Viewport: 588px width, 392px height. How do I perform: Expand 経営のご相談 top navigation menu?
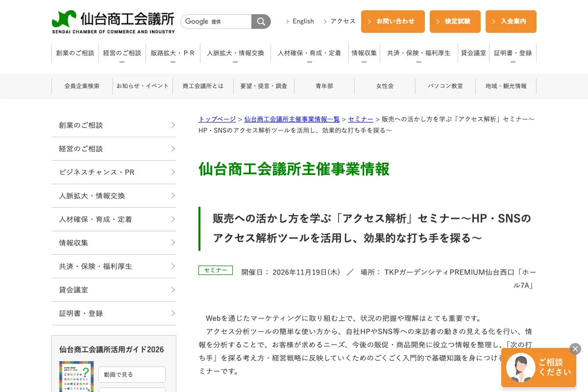[122, 53]
